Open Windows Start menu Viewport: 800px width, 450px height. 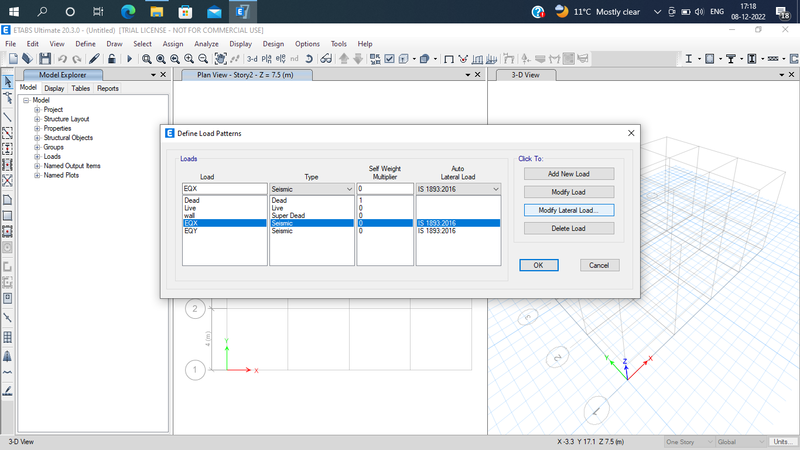(14, 11)
